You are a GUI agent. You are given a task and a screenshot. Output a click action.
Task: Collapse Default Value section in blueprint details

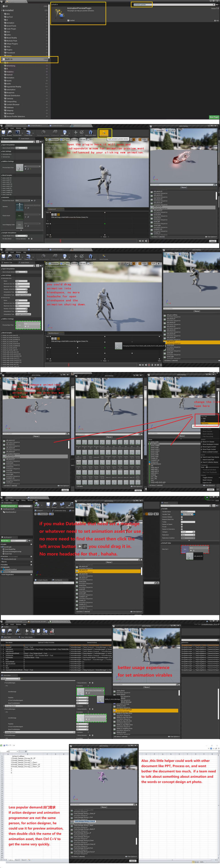[162, 543]
